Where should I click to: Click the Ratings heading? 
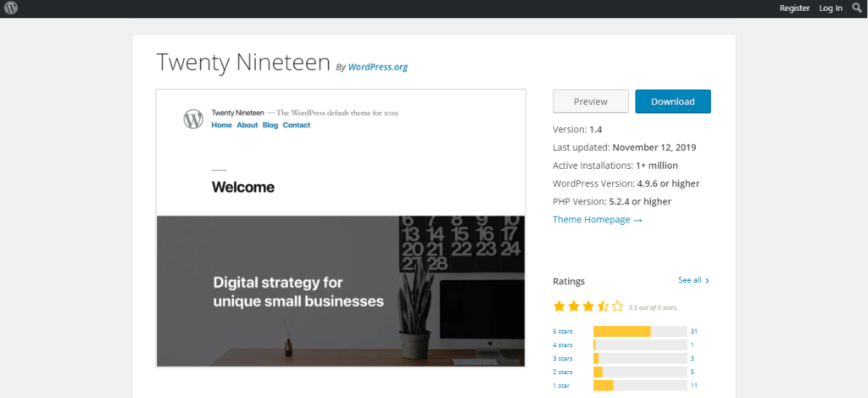coord(569,282)
